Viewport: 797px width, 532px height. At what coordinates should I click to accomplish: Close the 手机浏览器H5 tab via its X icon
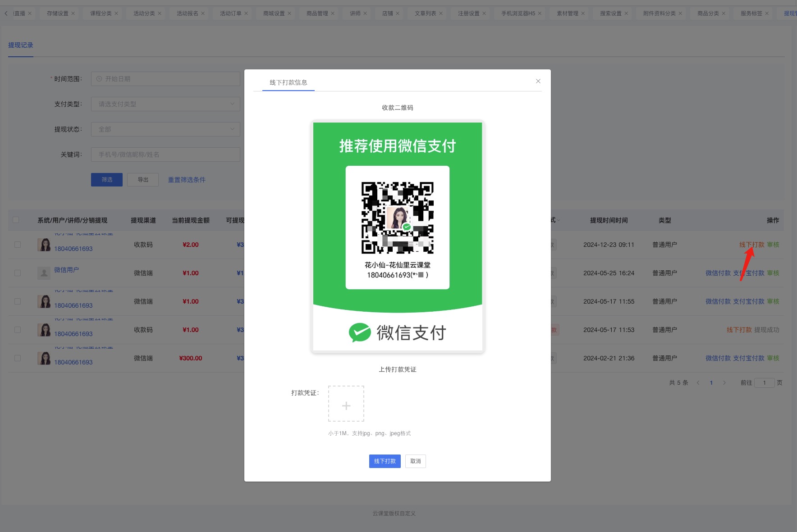(540, 14)
